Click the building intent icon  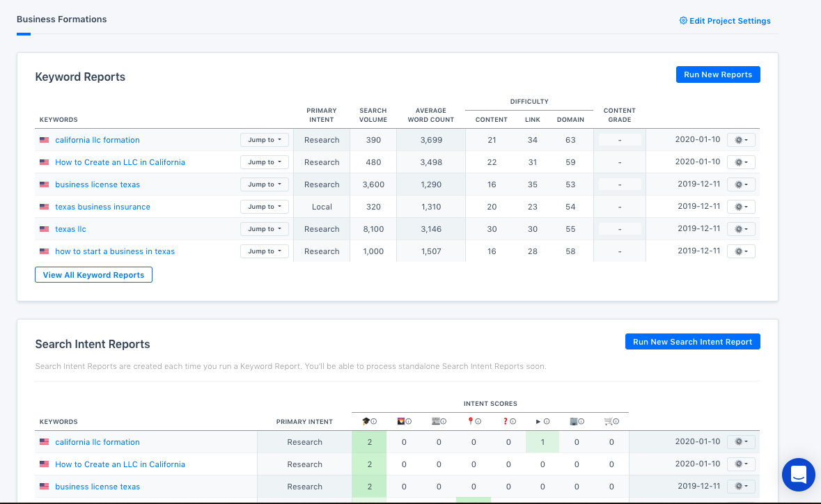pos(573,421)
